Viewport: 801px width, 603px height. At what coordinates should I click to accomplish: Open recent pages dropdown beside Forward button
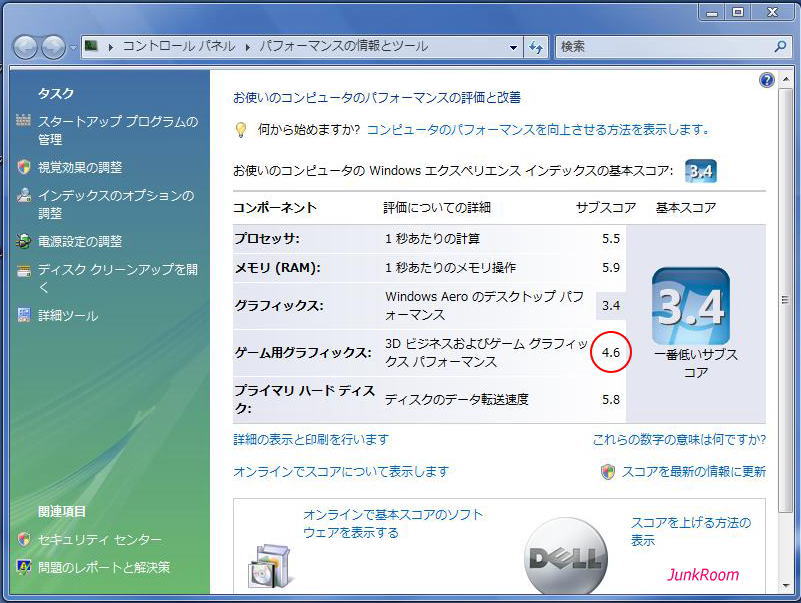point(73,48)
